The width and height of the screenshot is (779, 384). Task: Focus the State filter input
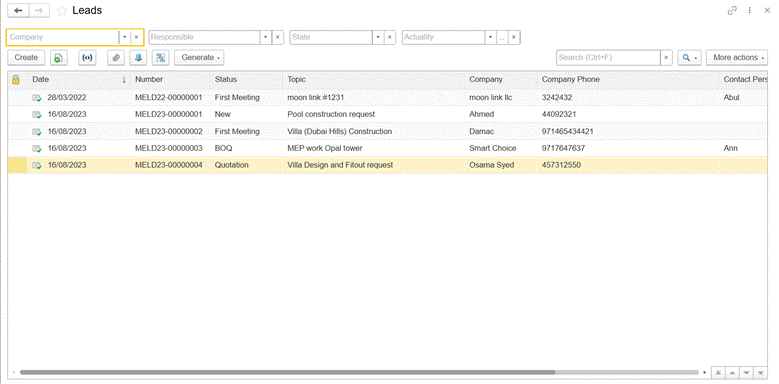coord(331,37)
